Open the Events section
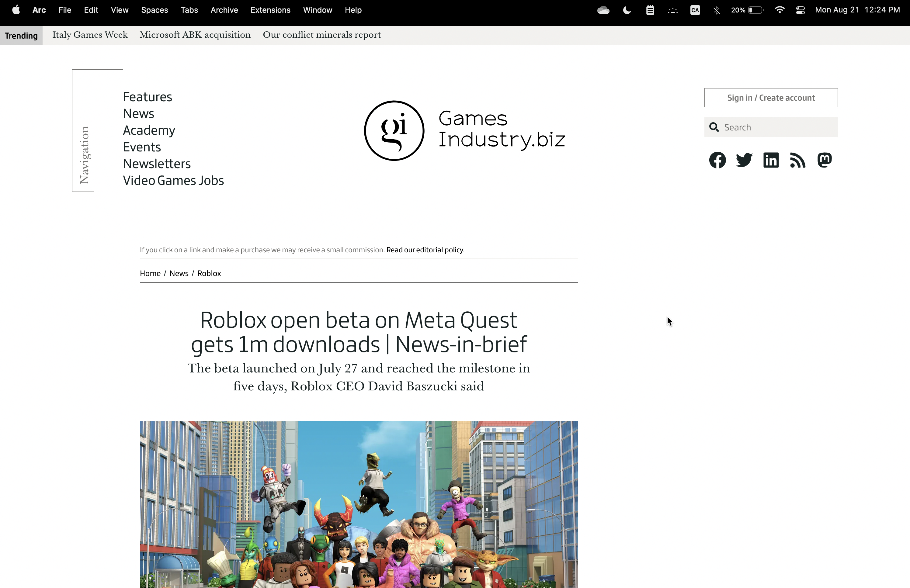This screenshot has width=910, height=588. (142, 147)
